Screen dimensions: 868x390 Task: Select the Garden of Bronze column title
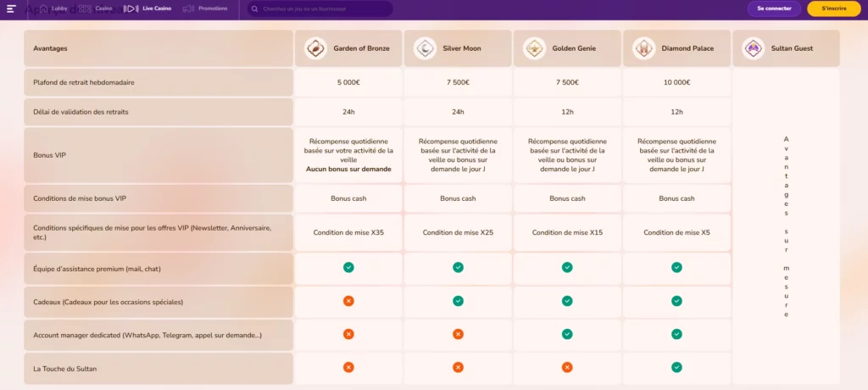click(x=361, y=48)
